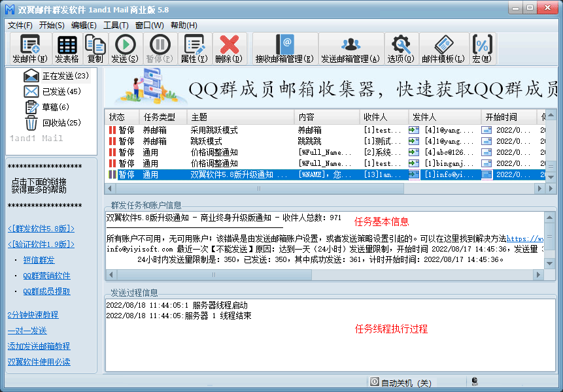Click sender icon in 双翼软件5.8版升级通知 row

coord(486,174)
